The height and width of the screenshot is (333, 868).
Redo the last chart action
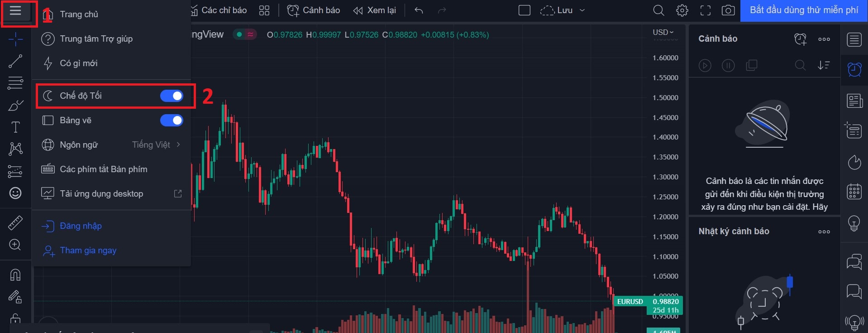pos(442,10)
